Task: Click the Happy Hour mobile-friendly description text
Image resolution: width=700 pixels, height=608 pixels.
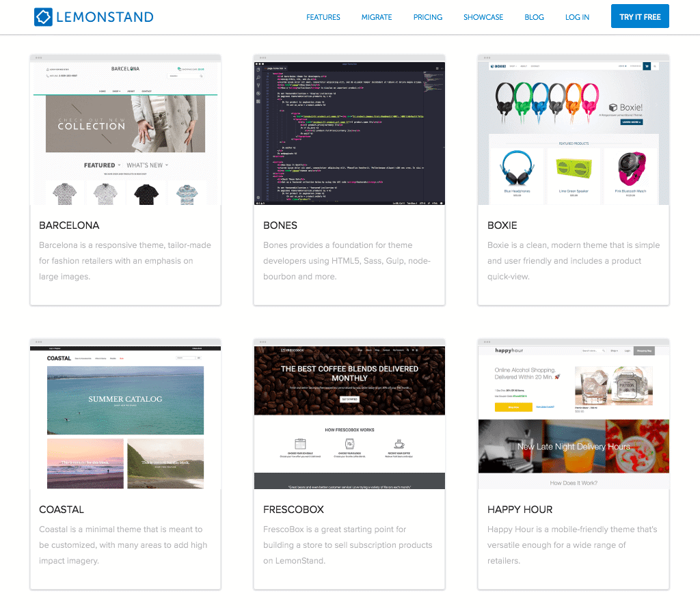Action: [572, 545]
